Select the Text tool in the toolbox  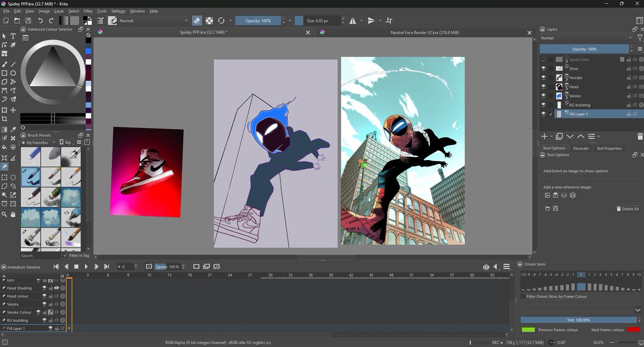click(x=13, y=36)
